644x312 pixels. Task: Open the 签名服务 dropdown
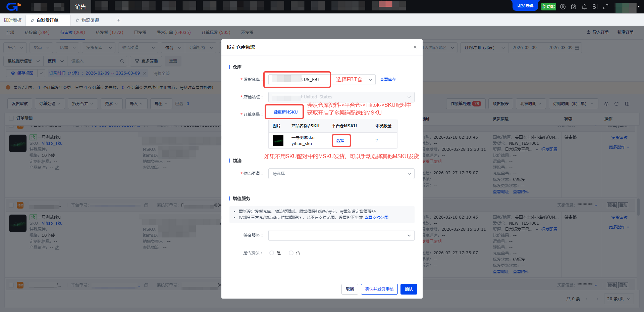click(341, 235)
